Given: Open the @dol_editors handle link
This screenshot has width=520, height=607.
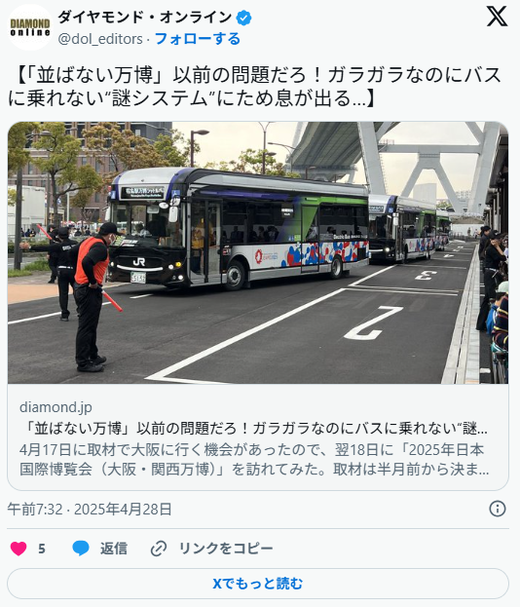Looking at the screenshot, I should click(100, 39).
